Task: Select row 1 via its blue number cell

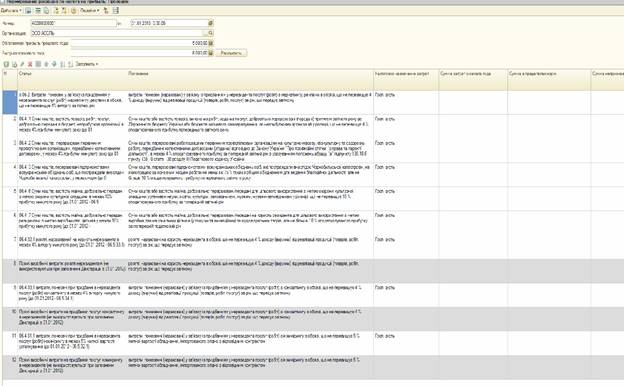Action: pos(10,103)
